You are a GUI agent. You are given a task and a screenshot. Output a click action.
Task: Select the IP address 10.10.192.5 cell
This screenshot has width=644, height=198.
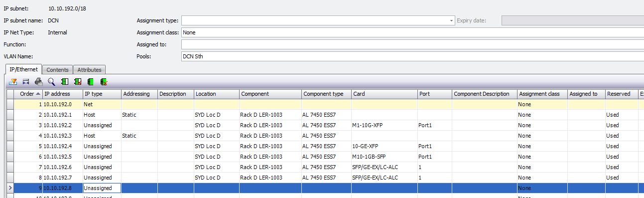(63, 157)
